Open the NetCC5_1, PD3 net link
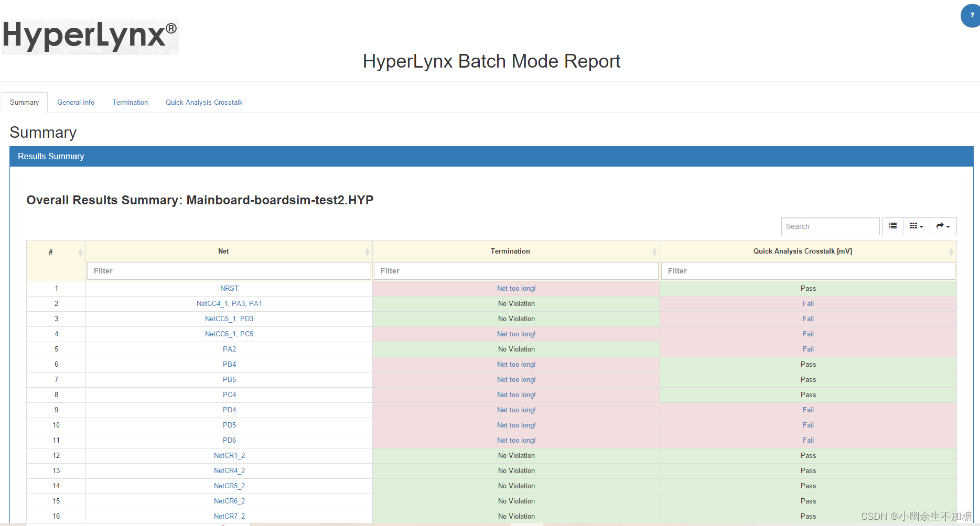Viewport: 980px width, 526px height. pos(229,319)
